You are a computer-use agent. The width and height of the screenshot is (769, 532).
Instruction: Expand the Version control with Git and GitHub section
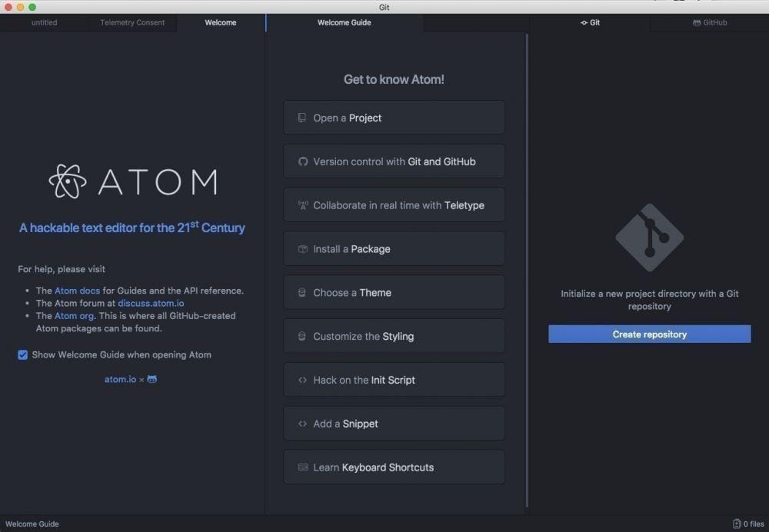click(394, 161)
